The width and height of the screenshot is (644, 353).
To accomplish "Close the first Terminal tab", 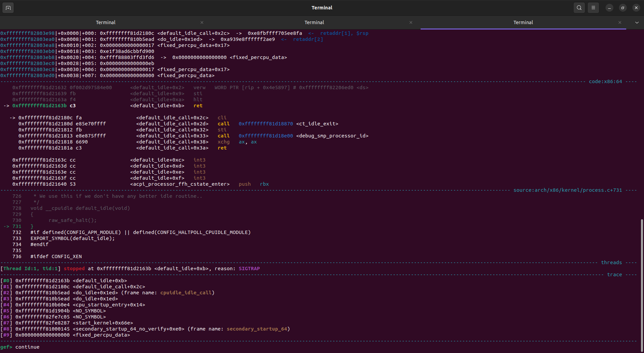I will 202,22.
